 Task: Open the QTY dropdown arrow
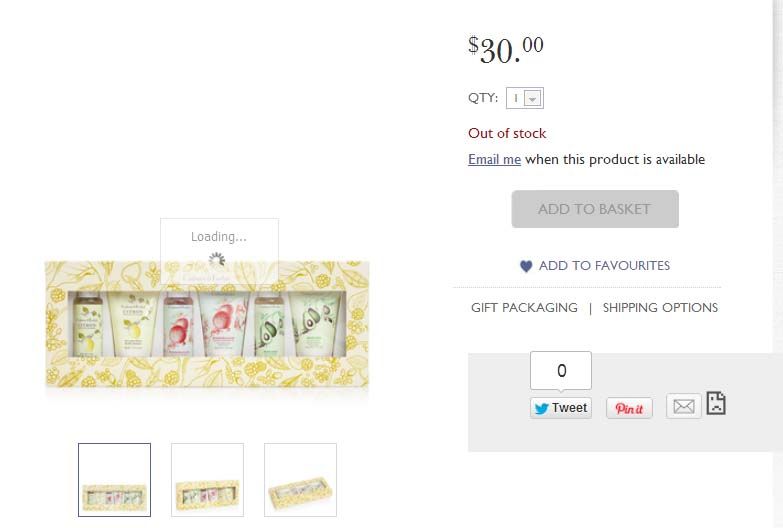click(x=533, y=98)
